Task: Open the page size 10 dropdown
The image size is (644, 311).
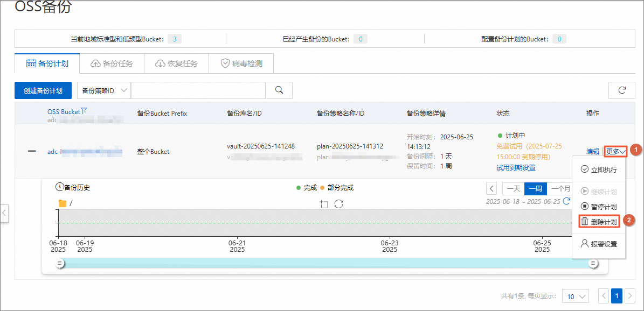Action: [575, 295]
